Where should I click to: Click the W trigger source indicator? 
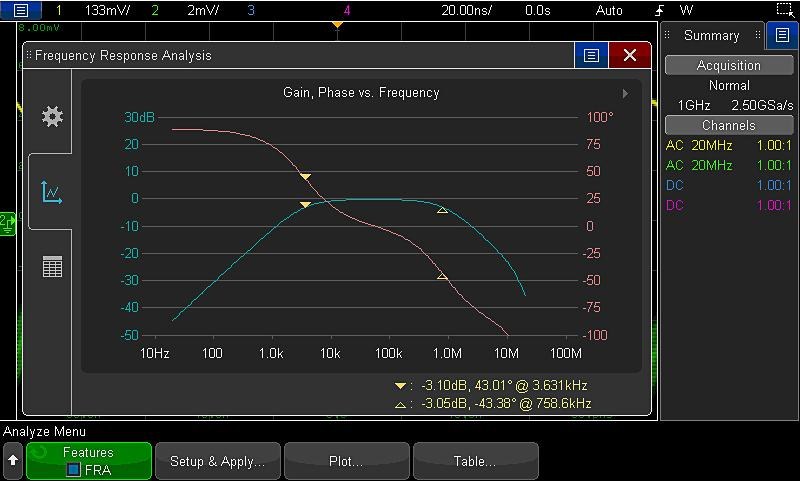[686, 10]
